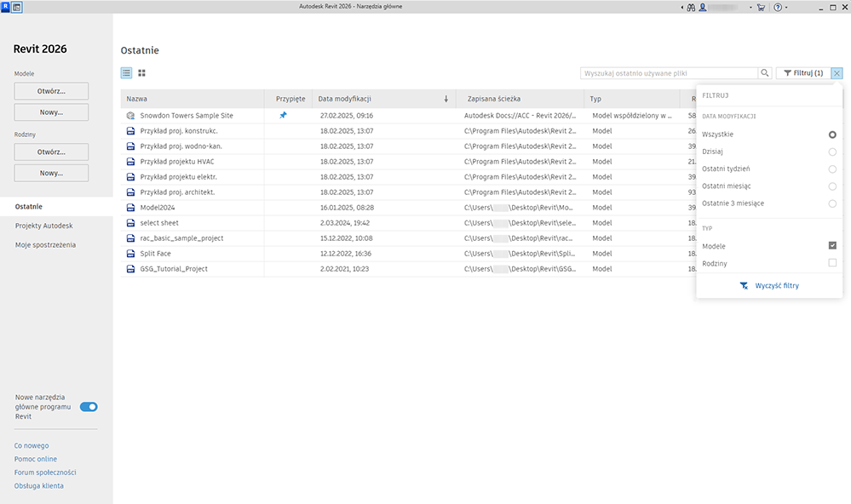This screenshot has height=504, width=851.
Task: Click the Revit R logo icon
Action: tap(5, 7)
